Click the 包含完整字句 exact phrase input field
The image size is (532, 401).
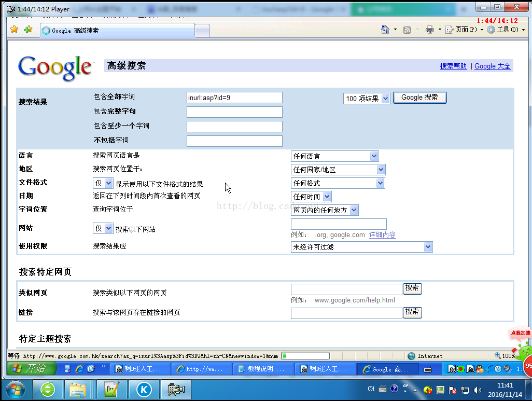click(x=234, y=112)
